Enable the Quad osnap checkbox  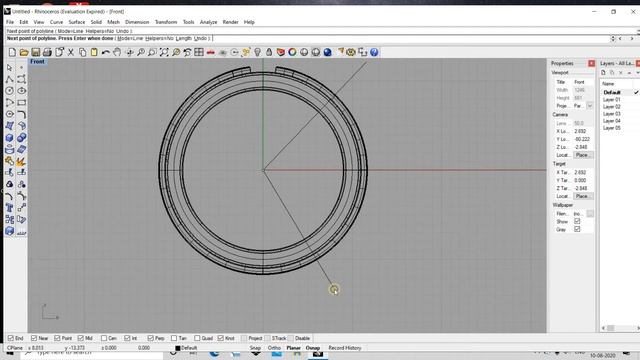click(x=198, y=338)
